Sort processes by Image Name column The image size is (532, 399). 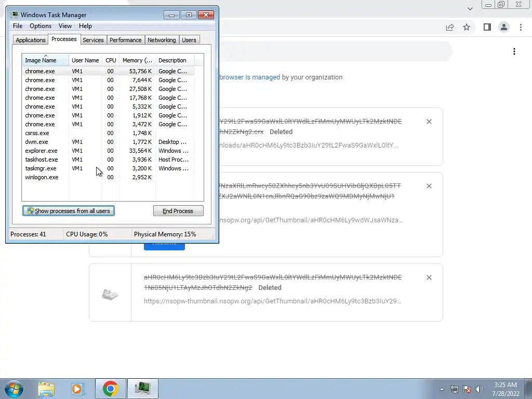pyautogui.click(x=46, y=60)
